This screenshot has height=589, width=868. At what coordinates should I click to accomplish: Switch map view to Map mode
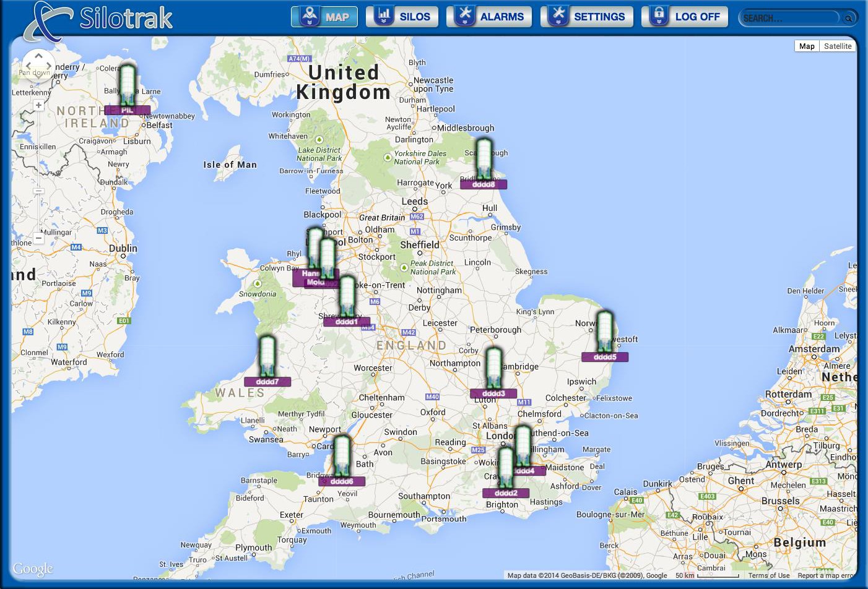pyautogui.click(x=807, y=46)
